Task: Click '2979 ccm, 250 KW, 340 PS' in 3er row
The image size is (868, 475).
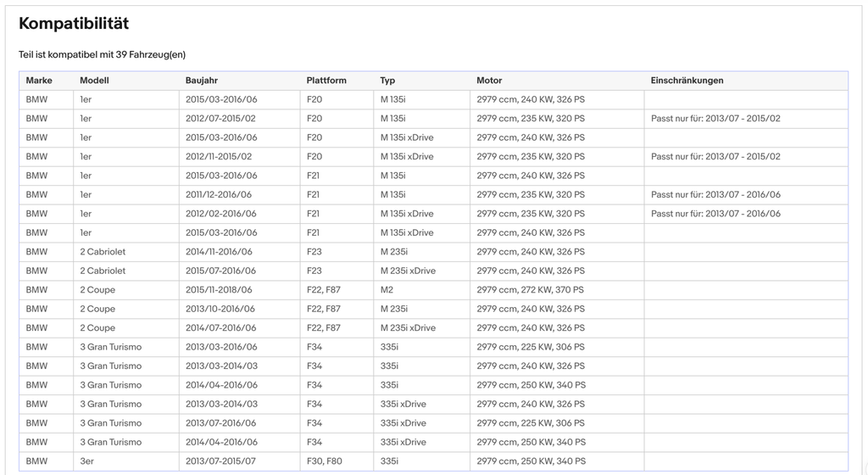Action: (x=531, y=461)
